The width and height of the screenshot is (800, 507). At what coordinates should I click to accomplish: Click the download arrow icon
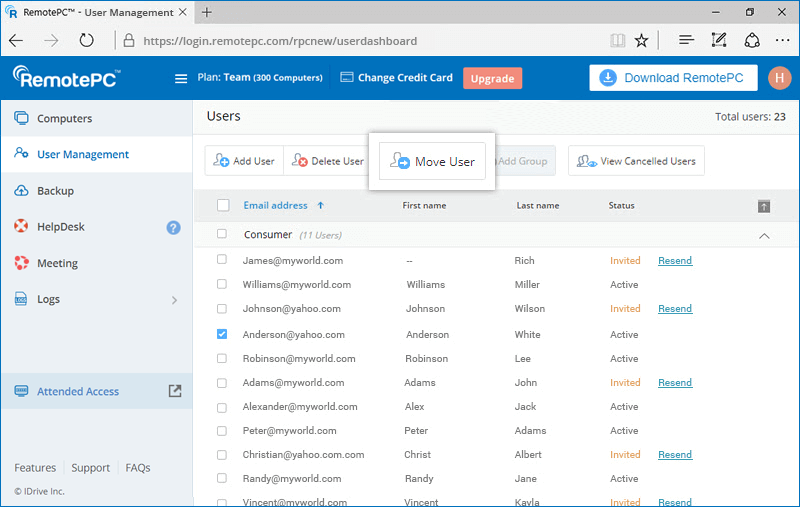[608, 78]
